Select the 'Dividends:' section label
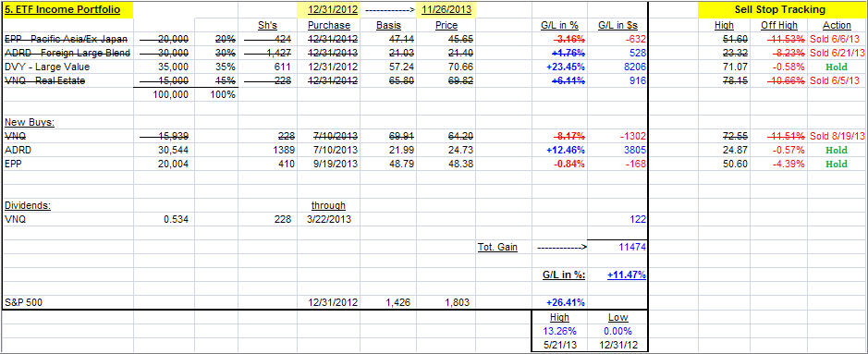Screen dimensions: 868x354 pyautogui.click(x=28, y=205)
